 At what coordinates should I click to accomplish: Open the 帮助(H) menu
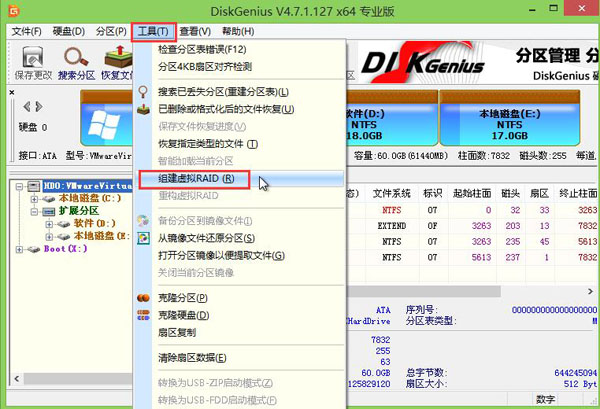tap(238, 31)
